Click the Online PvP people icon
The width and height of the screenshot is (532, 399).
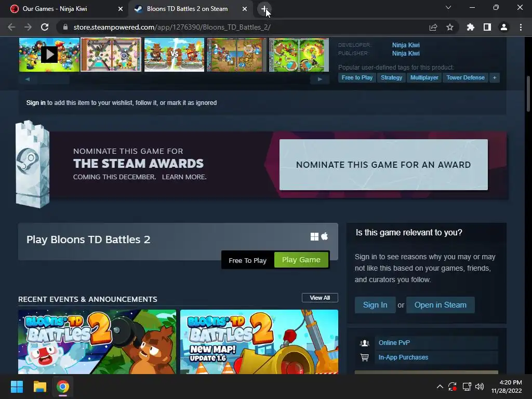365,343
